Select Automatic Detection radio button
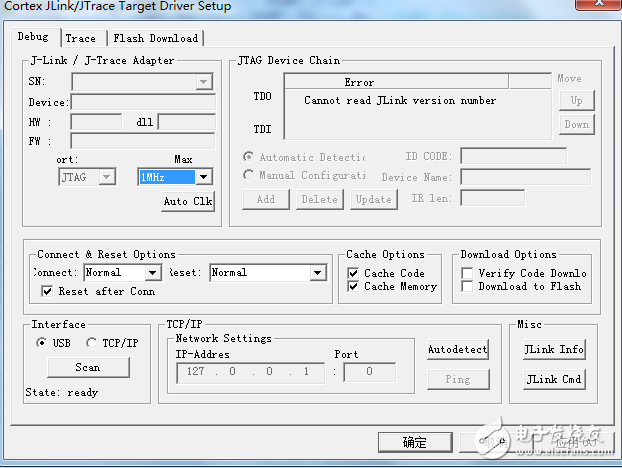This screenshot has height=468, width=622. click(x=248, y=157)
